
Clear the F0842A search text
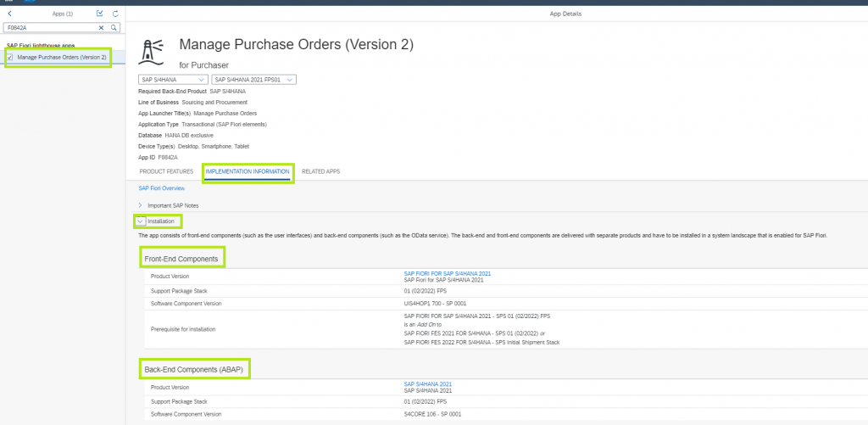pos(102,27)
